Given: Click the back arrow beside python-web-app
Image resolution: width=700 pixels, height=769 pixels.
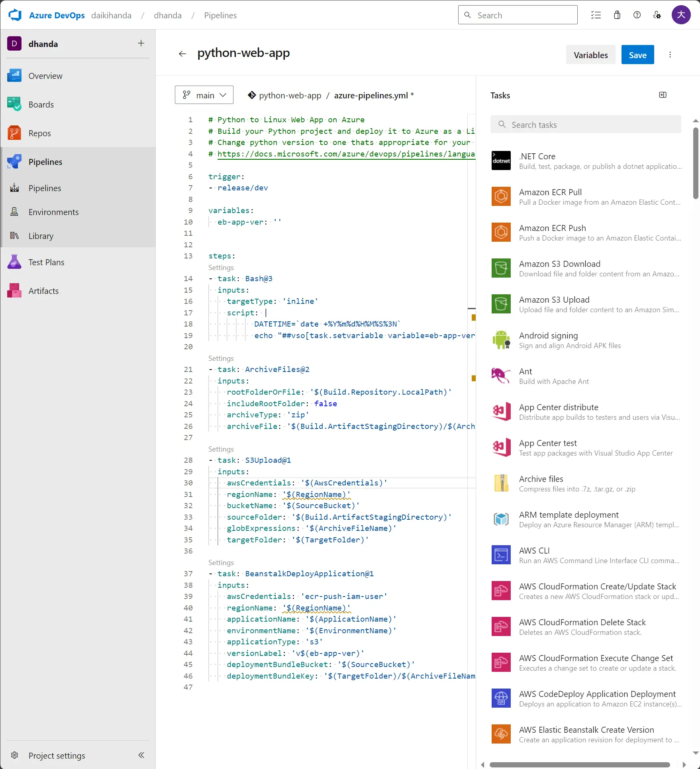Looking at the screenshot, I should tap(182, 54).
